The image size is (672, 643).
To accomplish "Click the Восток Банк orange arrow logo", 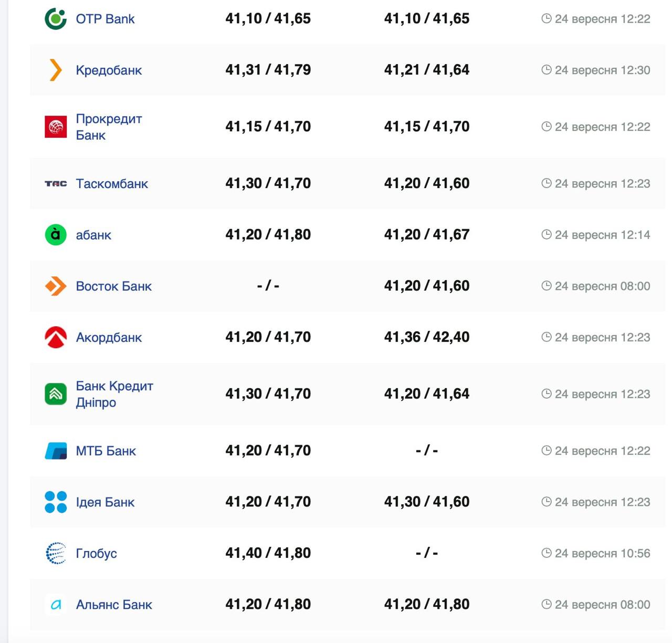I will 56,286.
